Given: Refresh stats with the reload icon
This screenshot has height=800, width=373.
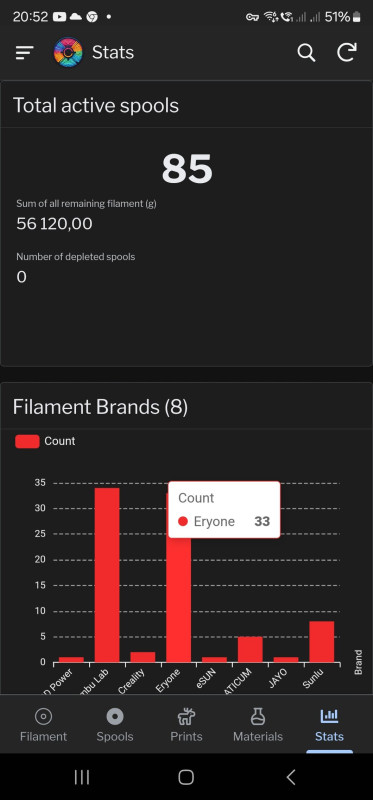Looking at the screenshot, I should (347, 52).
